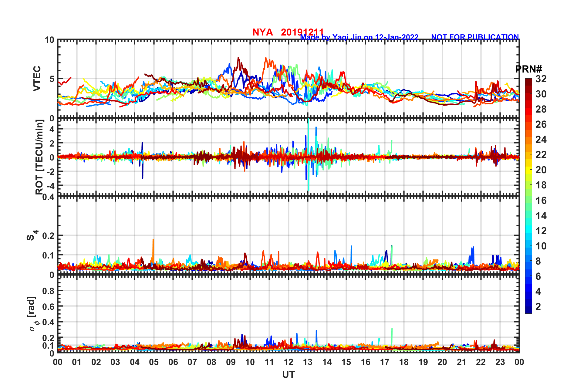
Task: Click the ROT axis tick label -4
Action: pos(50,186)
